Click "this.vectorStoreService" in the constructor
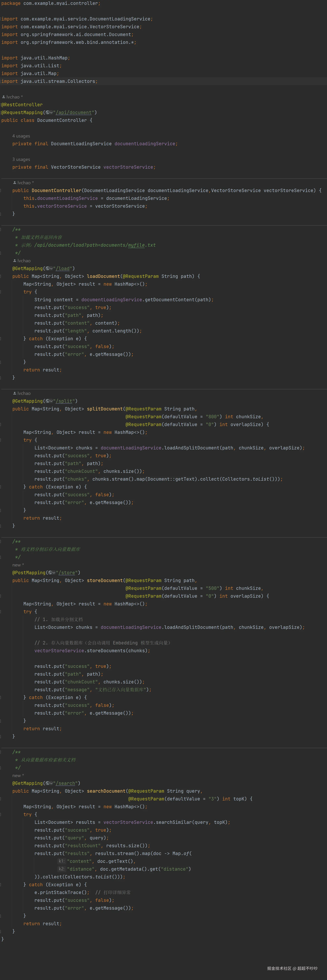The height and width of the screenshot is (980, 327). click(55, 206)
